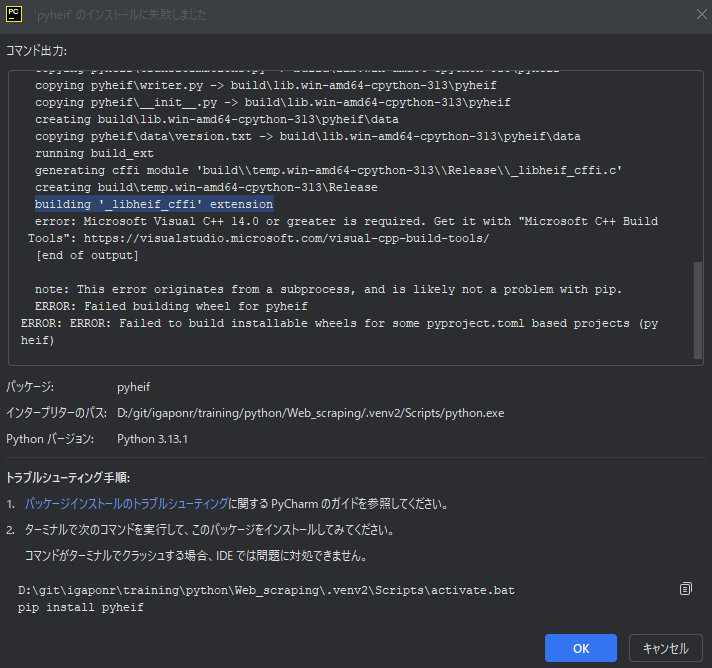Click the "copying pyheif\data\version.txt" line
Screen dimensions: 712x668
click(308, 136)
